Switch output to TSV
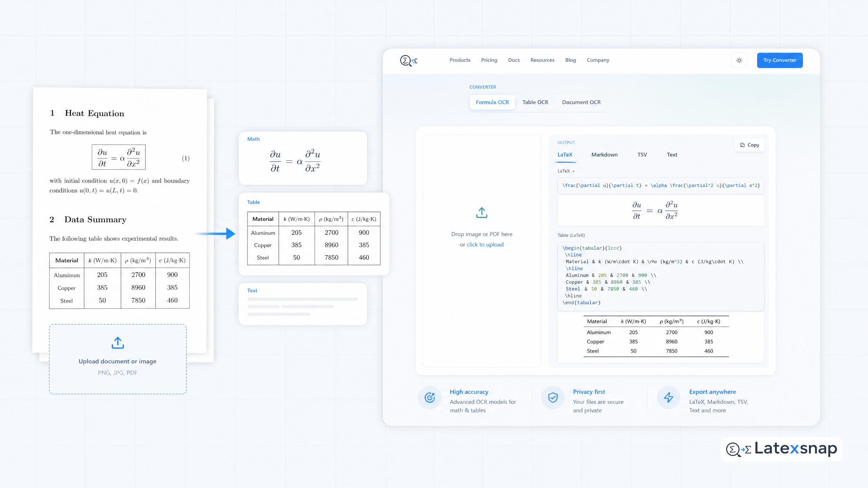The height and width of the screenshot is (488, 868). point(642,155)
